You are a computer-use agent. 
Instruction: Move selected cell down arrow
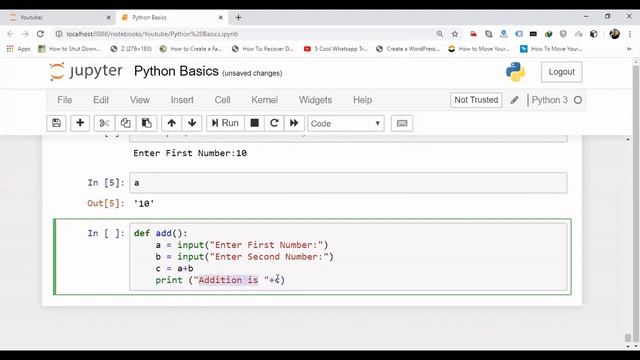tap(192, 123)
